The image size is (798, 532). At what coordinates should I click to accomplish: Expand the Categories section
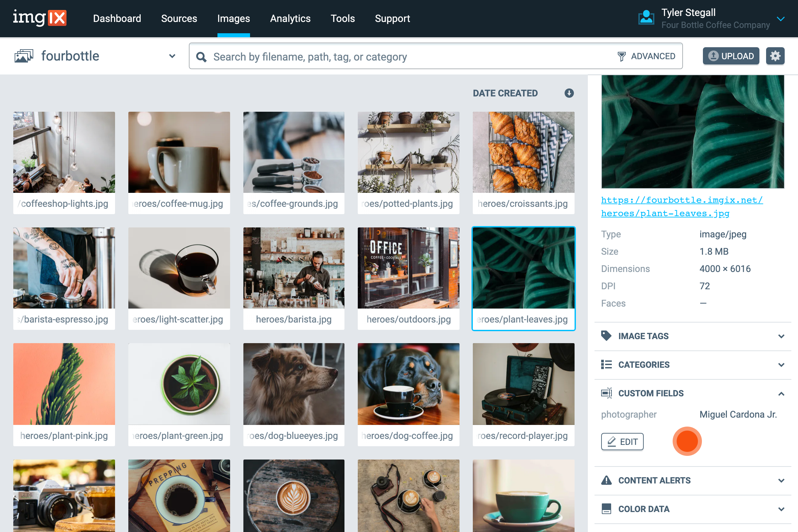[781, 365]
